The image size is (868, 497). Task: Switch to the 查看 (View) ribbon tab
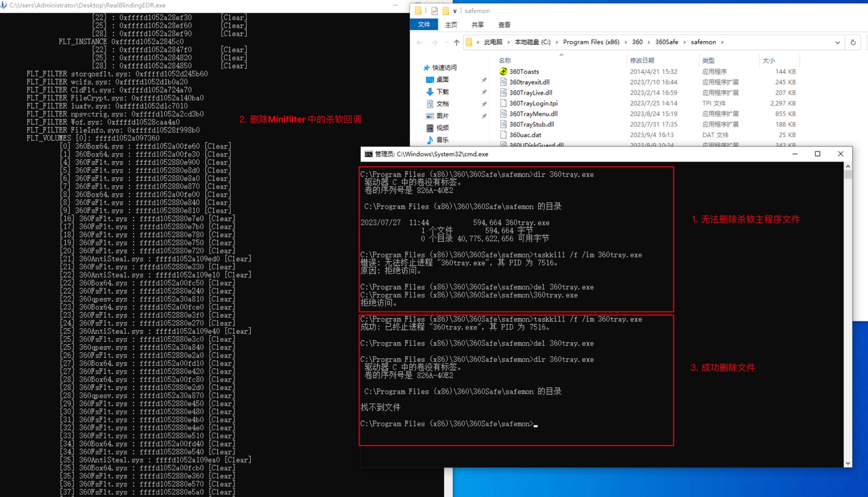(x=504, y=25)
